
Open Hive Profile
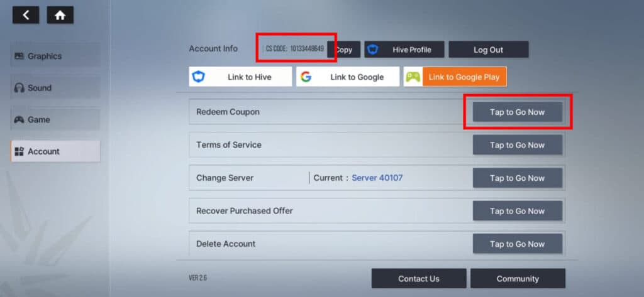[404, 50]
